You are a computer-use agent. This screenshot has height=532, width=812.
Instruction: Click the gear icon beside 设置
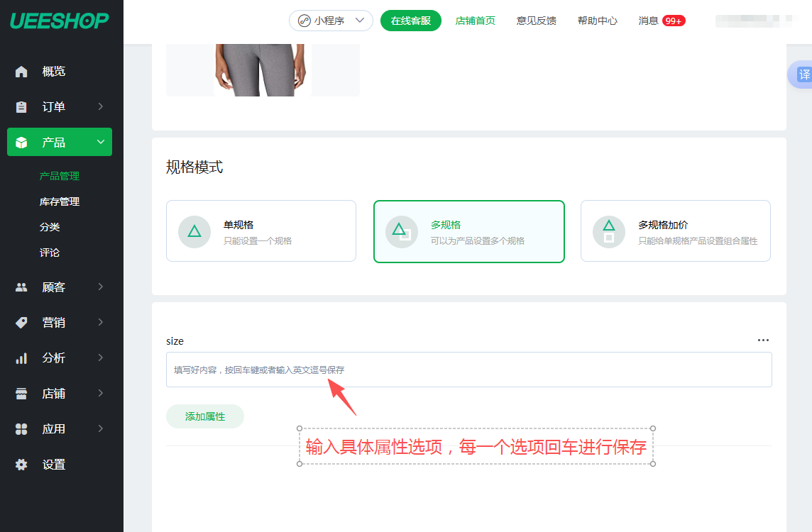coord(21,465)
